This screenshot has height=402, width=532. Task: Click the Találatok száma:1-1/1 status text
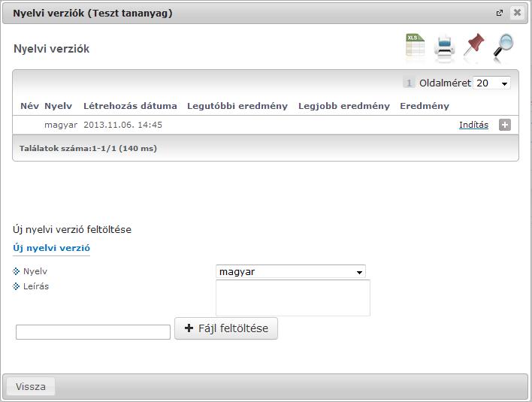(88, 149)
